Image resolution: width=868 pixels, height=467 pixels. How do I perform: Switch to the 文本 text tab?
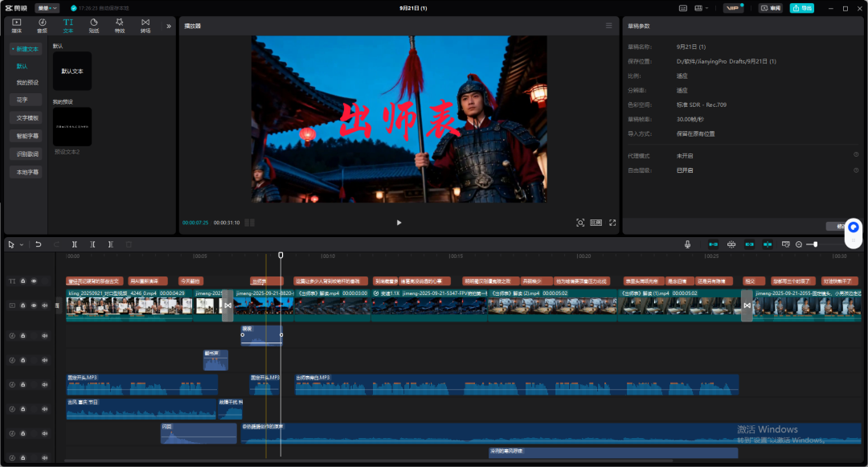68,26
